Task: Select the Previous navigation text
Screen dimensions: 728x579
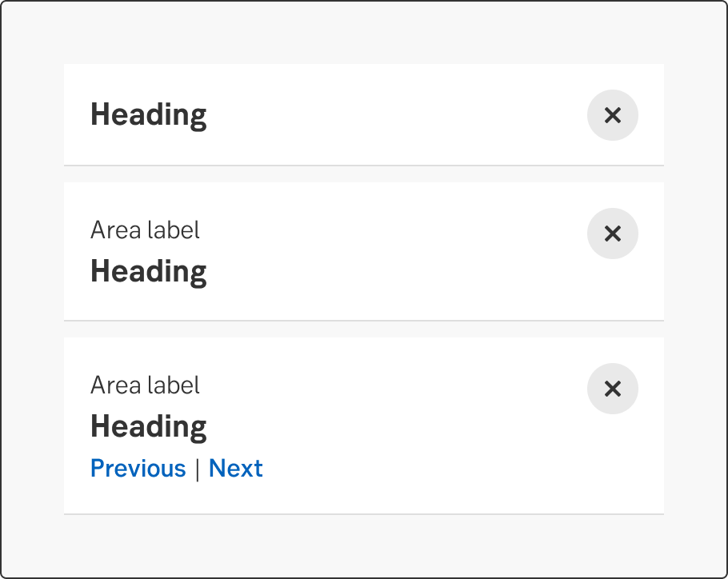Action: [138, 468]
